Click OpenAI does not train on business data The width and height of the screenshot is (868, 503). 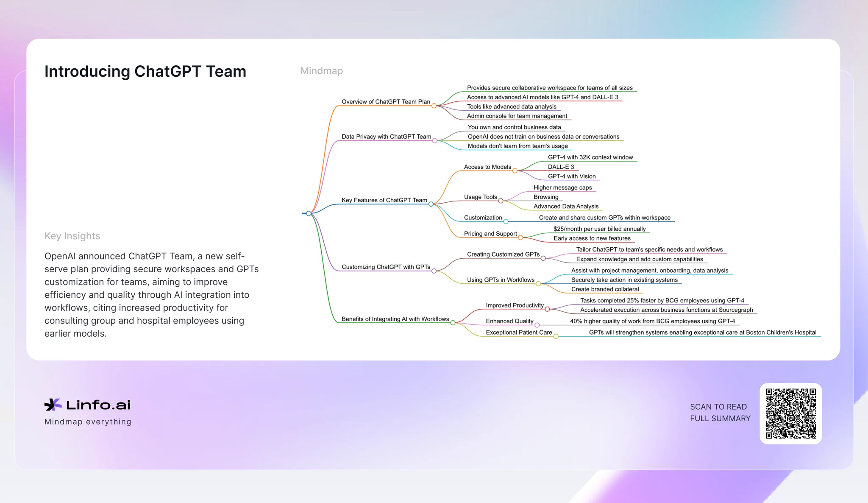(x=543, y=137)
